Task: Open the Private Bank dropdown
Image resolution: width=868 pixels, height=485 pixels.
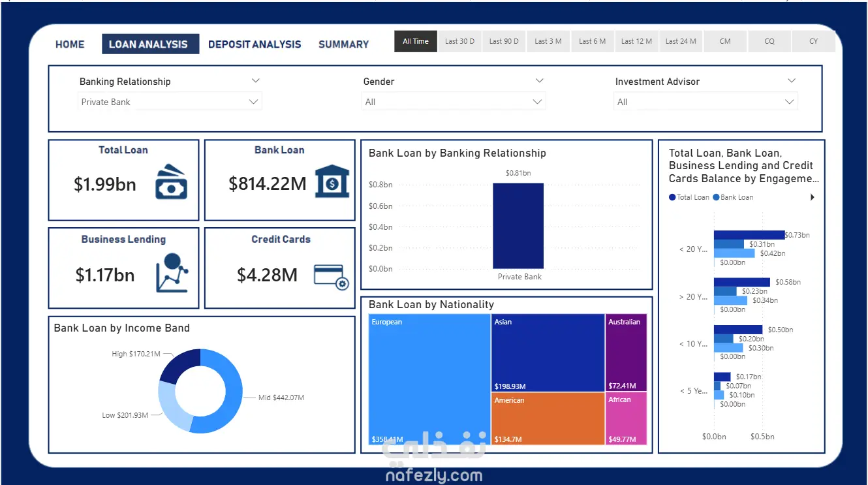Action: (170, 102)
